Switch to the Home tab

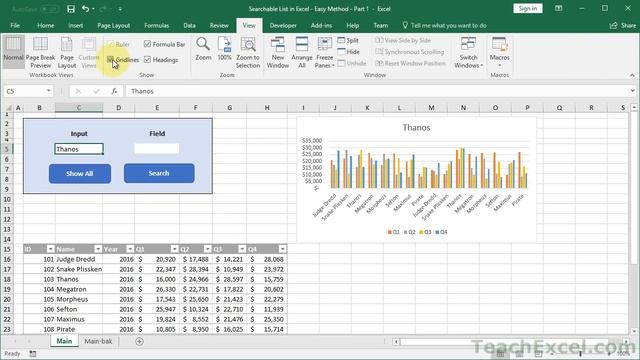tap(46, 25)
